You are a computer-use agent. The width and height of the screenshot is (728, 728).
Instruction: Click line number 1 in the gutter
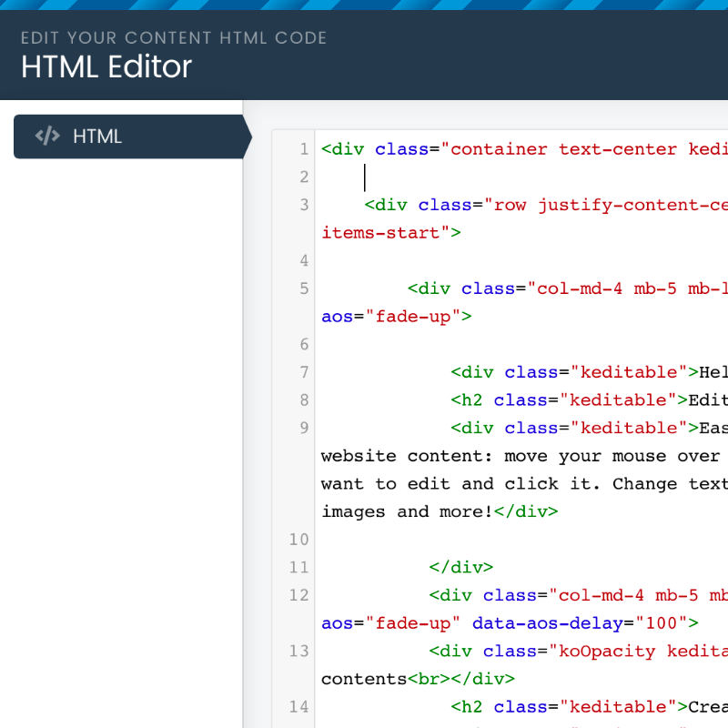coord(304,149)
